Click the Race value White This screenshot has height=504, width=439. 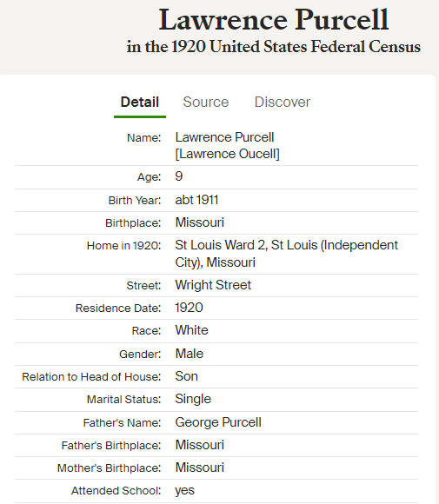pos(191,330)
